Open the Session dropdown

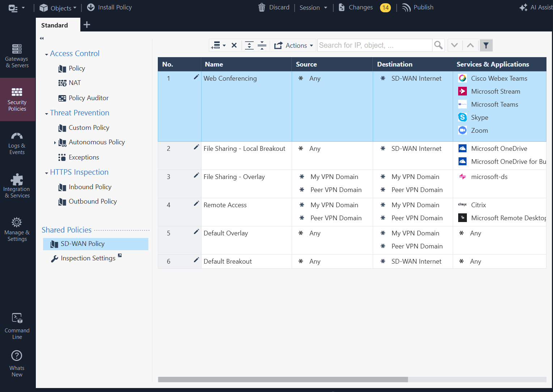[313, 8]
